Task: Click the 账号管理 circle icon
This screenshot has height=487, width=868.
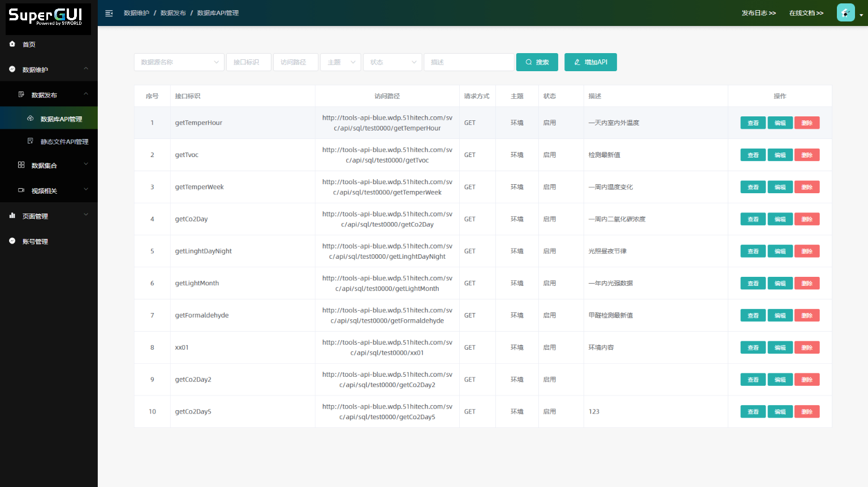Action: pyautogui.click(x=12, y=241)
